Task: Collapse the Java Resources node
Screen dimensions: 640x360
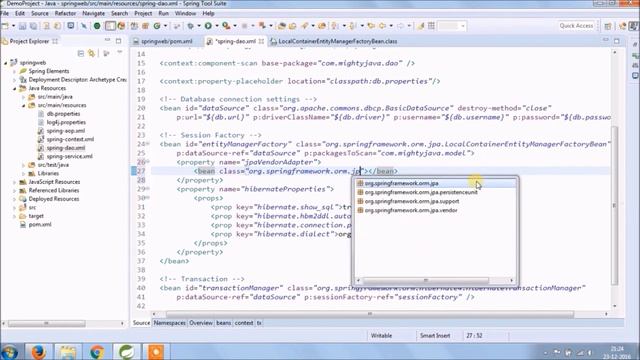Action: 15,88
